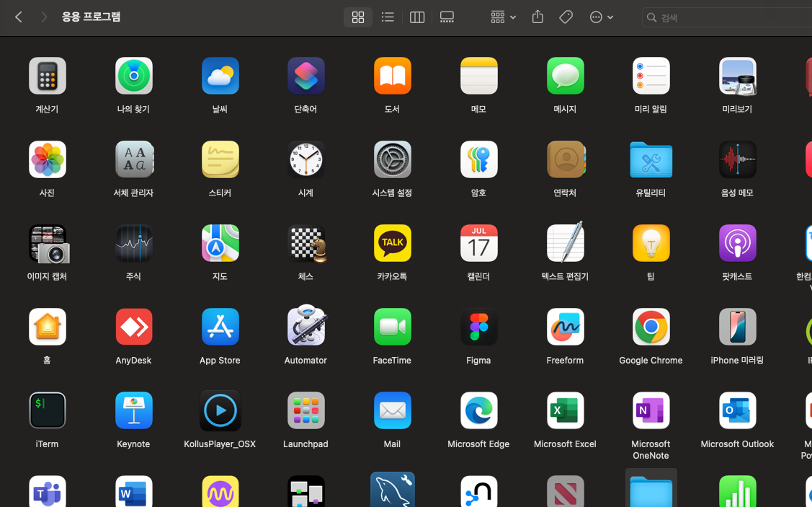Screen dimensions: 812x507
Task: Open the App Store icon
Action: pyautogui.click(x=220, y=327)
